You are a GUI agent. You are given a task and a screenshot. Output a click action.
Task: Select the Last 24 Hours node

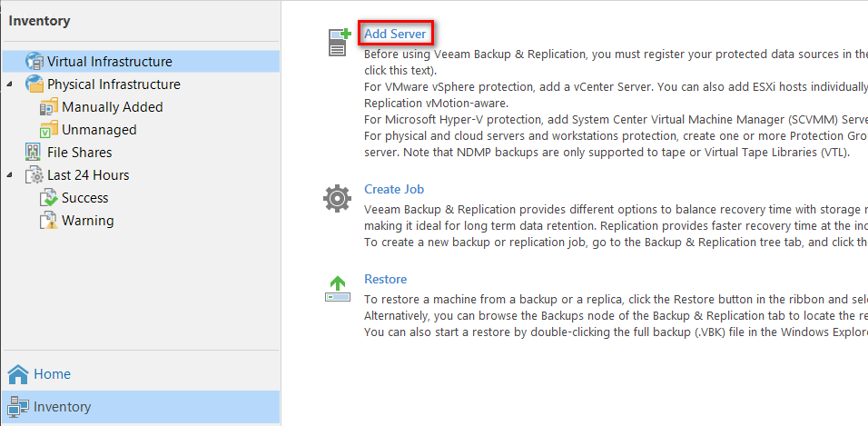pos(88,175)
